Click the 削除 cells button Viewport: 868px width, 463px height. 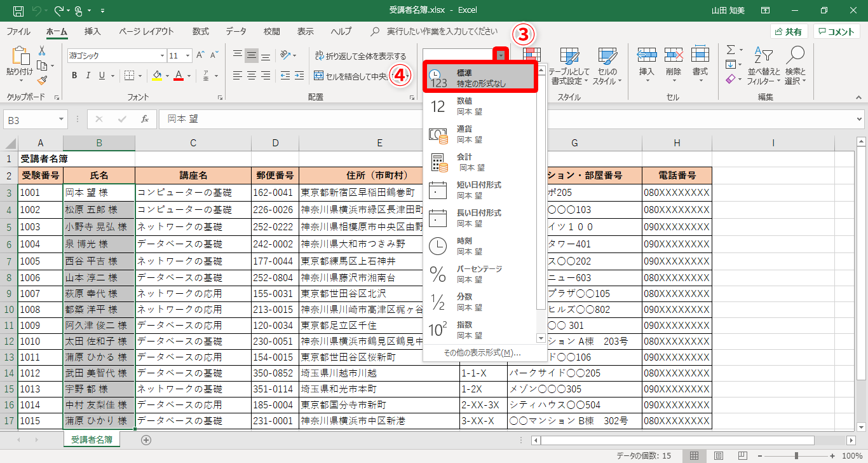coord(674,66)
